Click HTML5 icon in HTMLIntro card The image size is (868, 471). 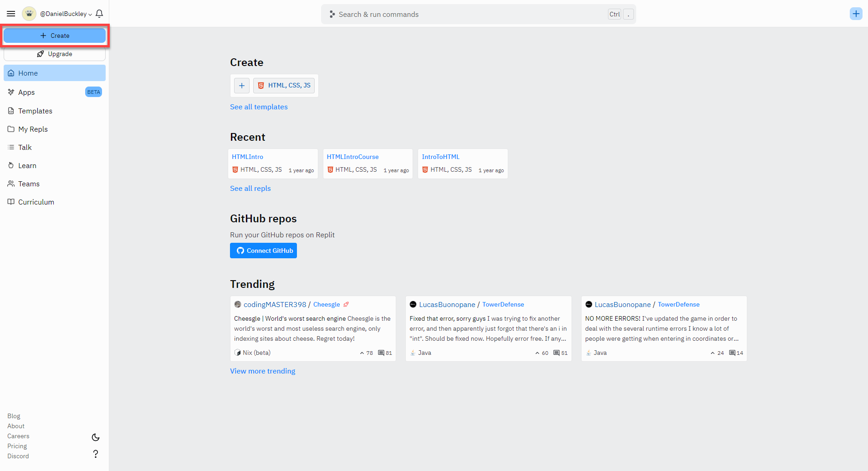click(x=235, y=169)
